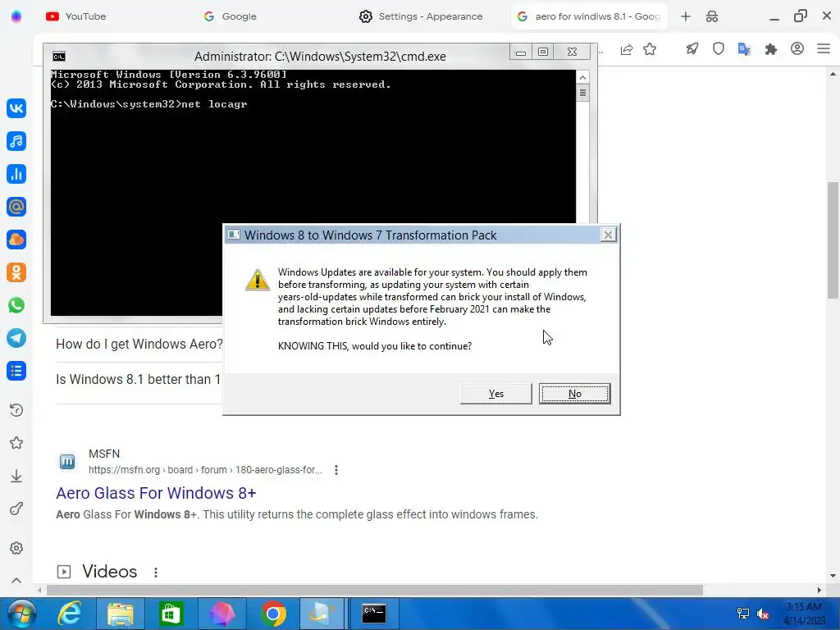Click the incognito icon in tab bar
The width and height of the screenshot is (840, 630).
[x=712, y=16]
